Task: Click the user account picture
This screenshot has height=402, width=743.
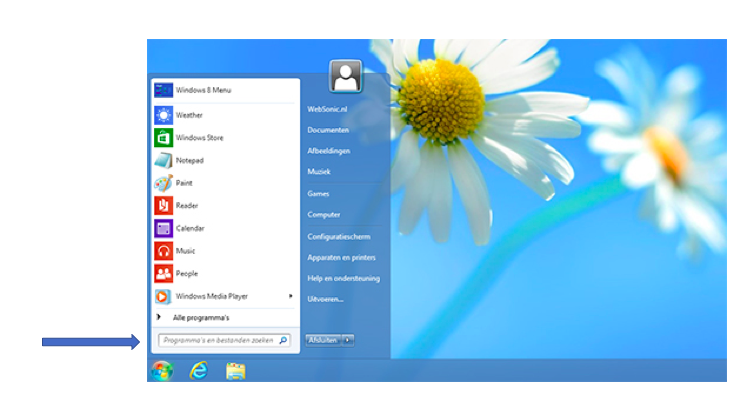Action: (x=345, y=76)
